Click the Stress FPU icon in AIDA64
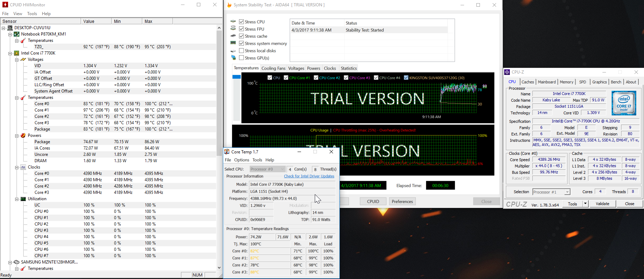Image resolution: width=644 pixels, height=279 pixels. 233,28
